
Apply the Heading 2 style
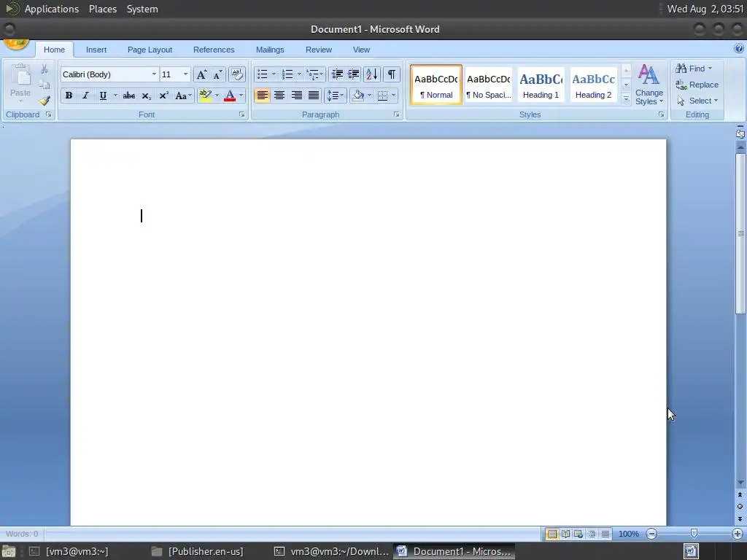(x=594, y=85)
